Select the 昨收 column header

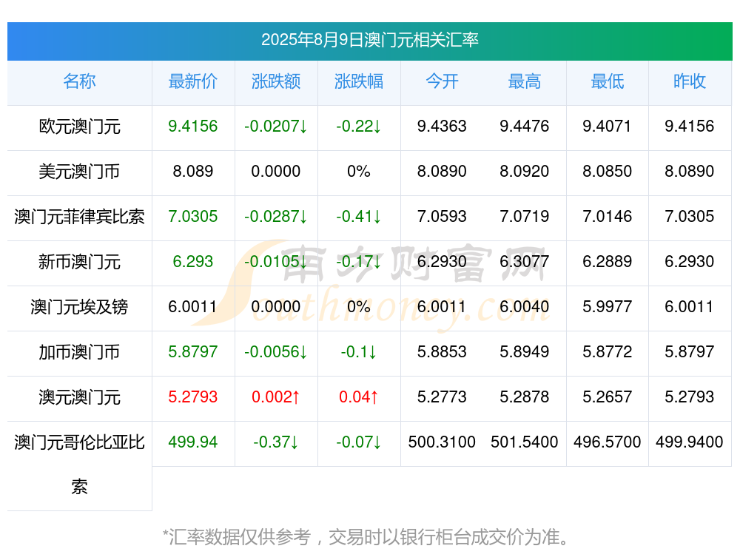pyautogui.click(x=690, y=81)
